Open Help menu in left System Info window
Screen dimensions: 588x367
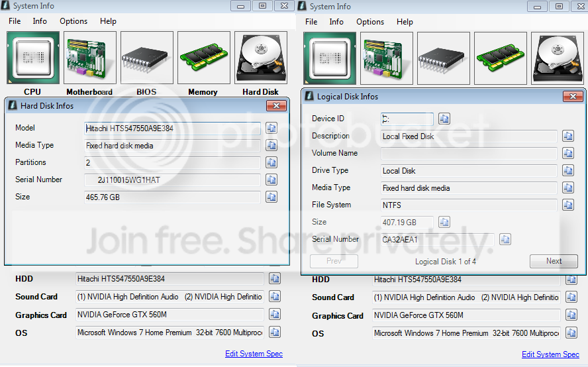[x=108, y=21]
